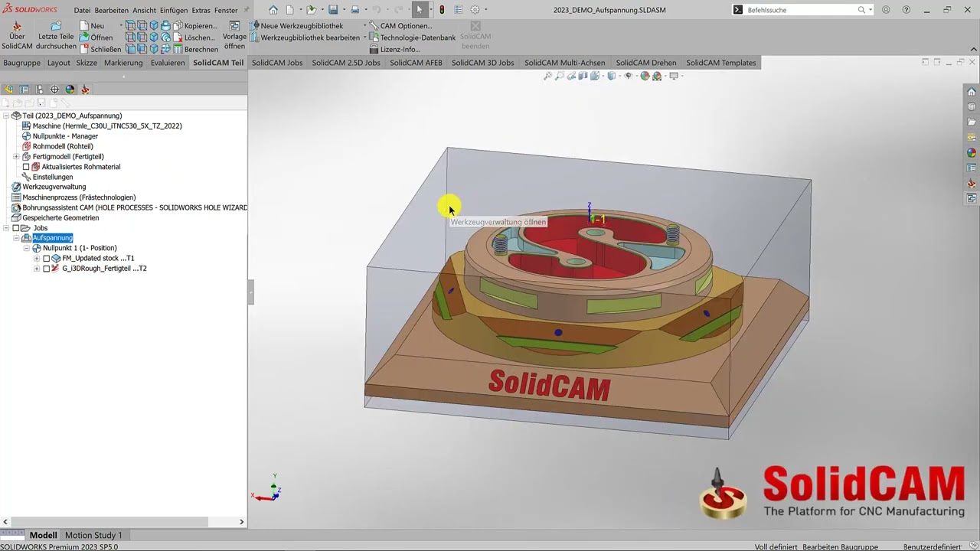This screenshot has height=551, width=980.
Task: Collapse the Aufspannung node
Action: [x=16, y=238]
